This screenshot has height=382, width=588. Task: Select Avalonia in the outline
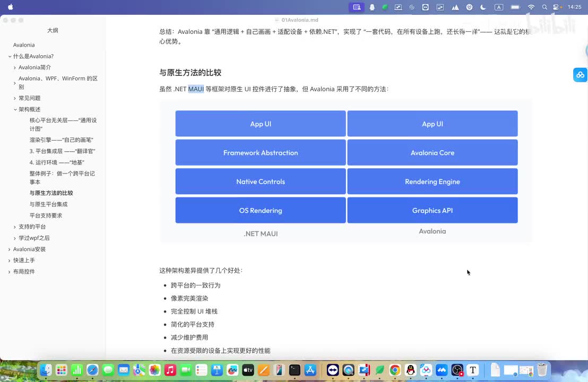(x=24, y=45)
